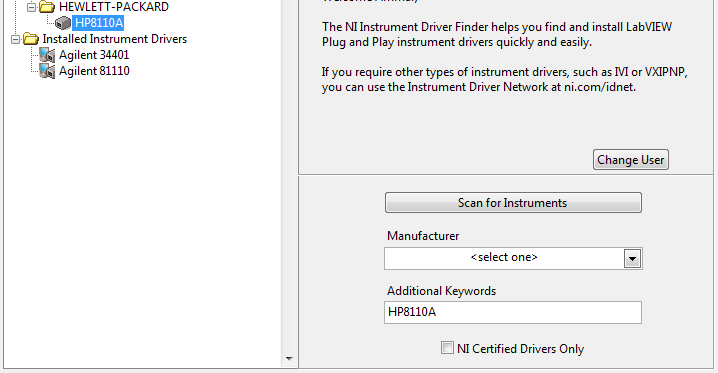Click the Additional Keywords label text

[x=441, y=291]
